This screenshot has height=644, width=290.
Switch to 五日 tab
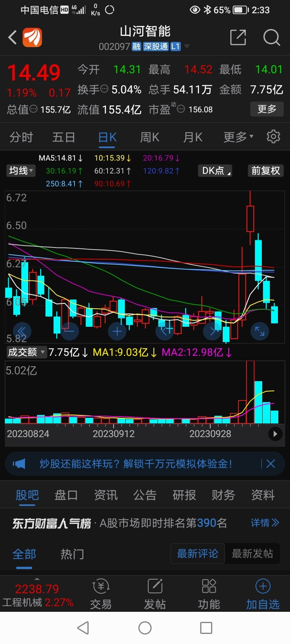tap(64, 137)
